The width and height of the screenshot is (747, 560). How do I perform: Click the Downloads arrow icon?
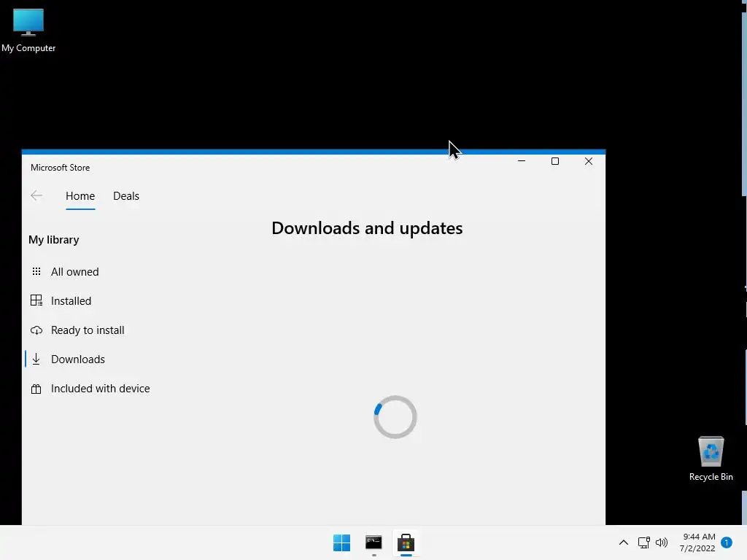[36, 359]
